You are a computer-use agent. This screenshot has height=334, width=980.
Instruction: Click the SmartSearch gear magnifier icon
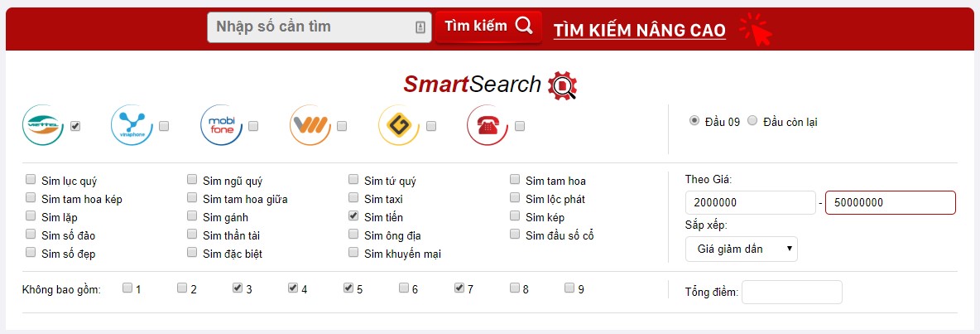click(x=562, y=85)
